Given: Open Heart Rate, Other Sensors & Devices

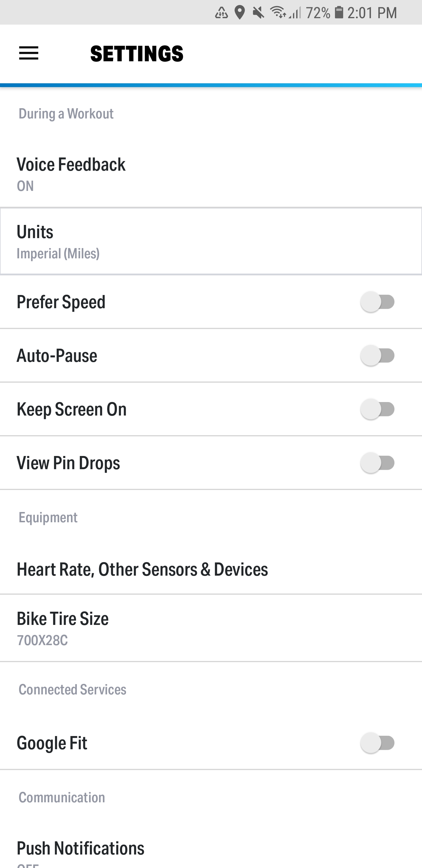Looking at the screenshot, I should pos(211,569).
